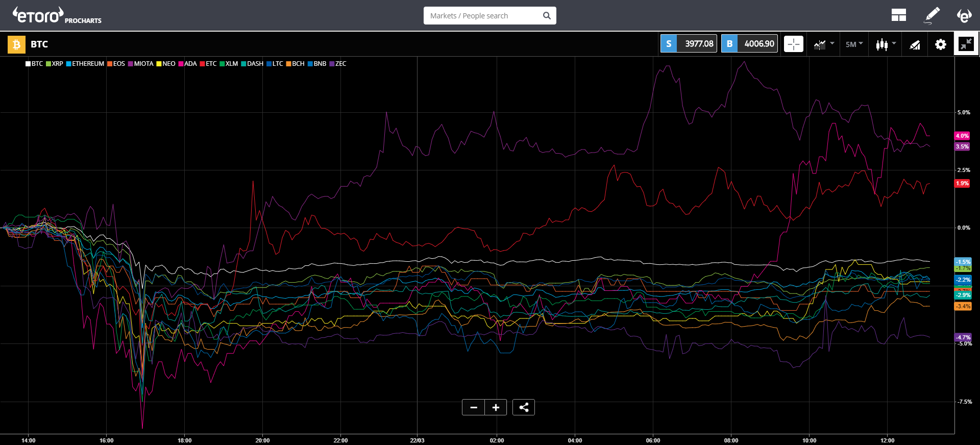Toggle the crosshair cursor button
The width and height of the screenshot is (980, 445).
click(793, 44)
